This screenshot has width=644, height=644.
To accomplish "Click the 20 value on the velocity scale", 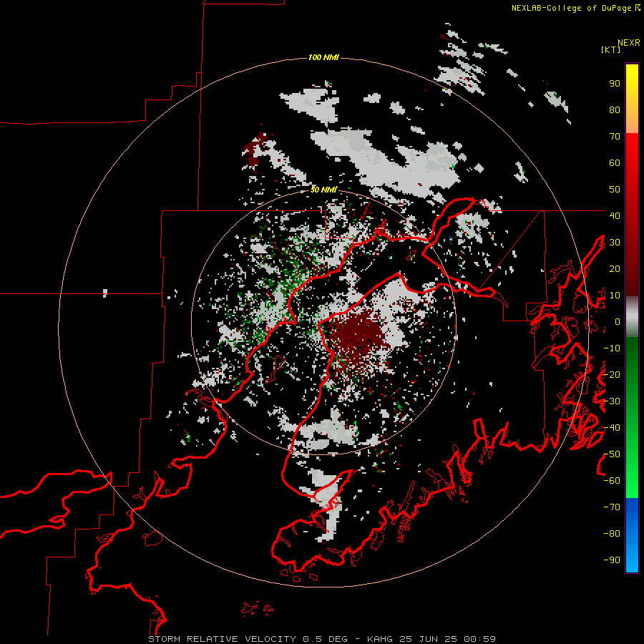I will pyautogui.click(x=615, y=268).
